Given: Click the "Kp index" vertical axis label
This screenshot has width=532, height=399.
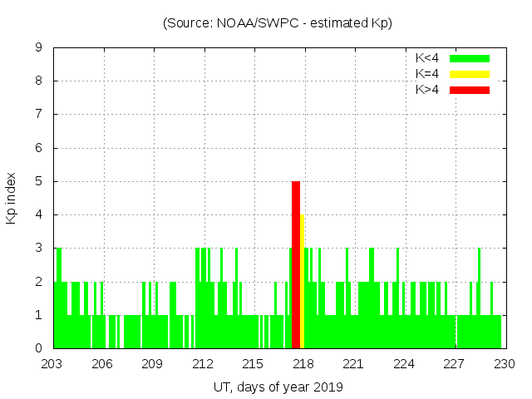Looking at the screenshot, I should pos(12,198).
